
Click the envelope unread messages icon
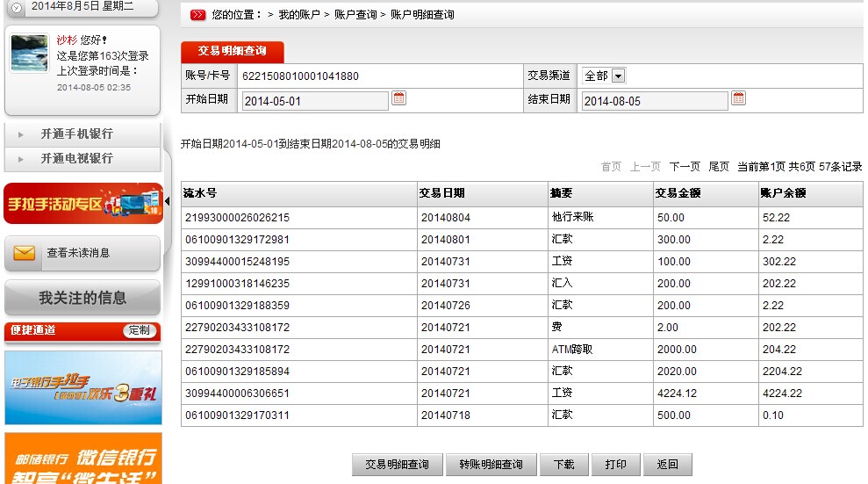point(25,253)
